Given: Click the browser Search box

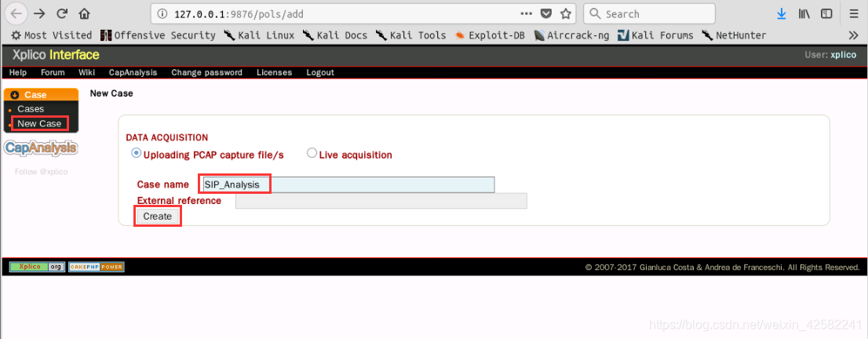Looking at the screenshot, I should point(649,14).
